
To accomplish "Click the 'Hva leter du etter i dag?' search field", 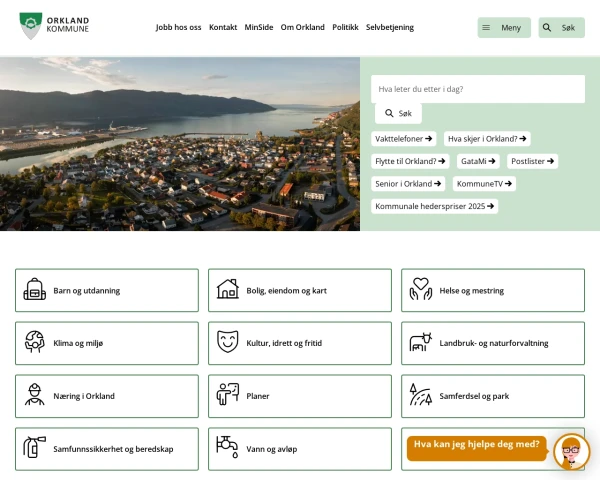I will click(477, 89).
